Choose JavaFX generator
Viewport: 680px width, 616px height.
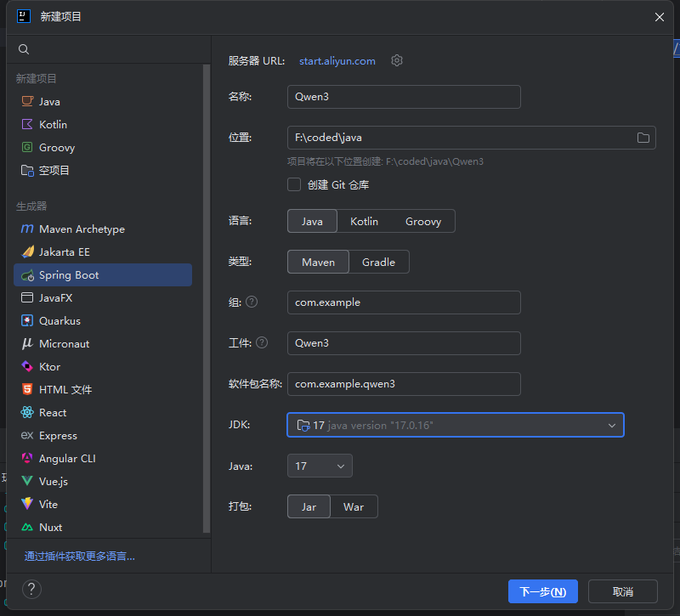pos(103,298)
